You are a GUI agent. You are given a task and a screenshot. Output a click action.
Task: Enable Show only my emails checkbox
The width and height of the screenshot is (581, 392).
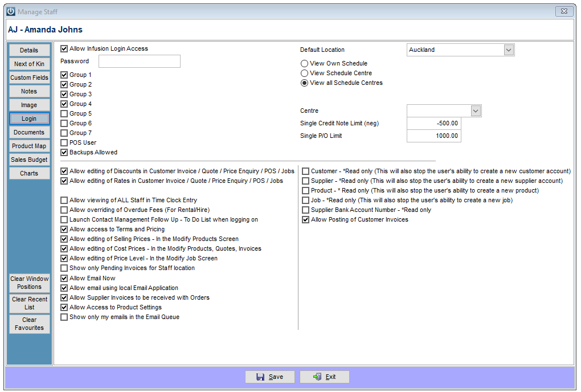point(64,317)
